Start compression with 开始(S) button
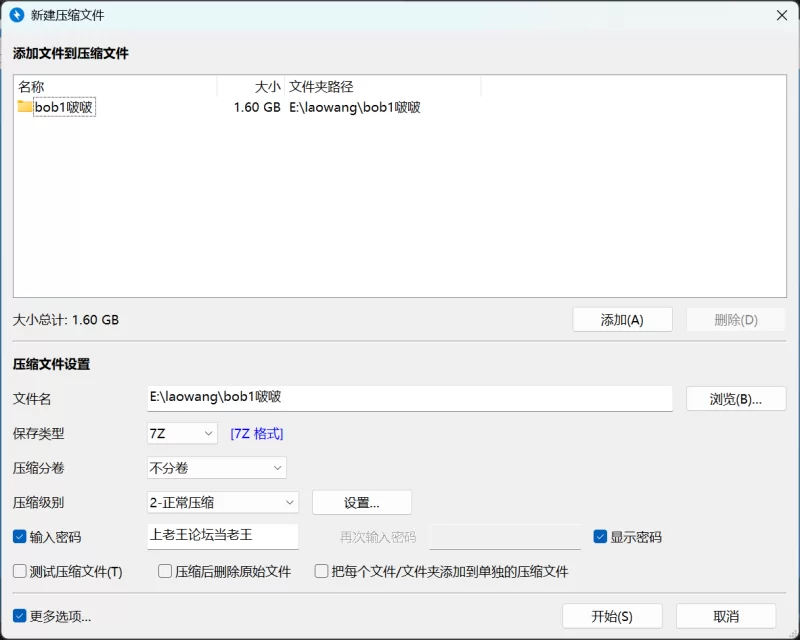The image size is (800, 640). coord(612,615)
